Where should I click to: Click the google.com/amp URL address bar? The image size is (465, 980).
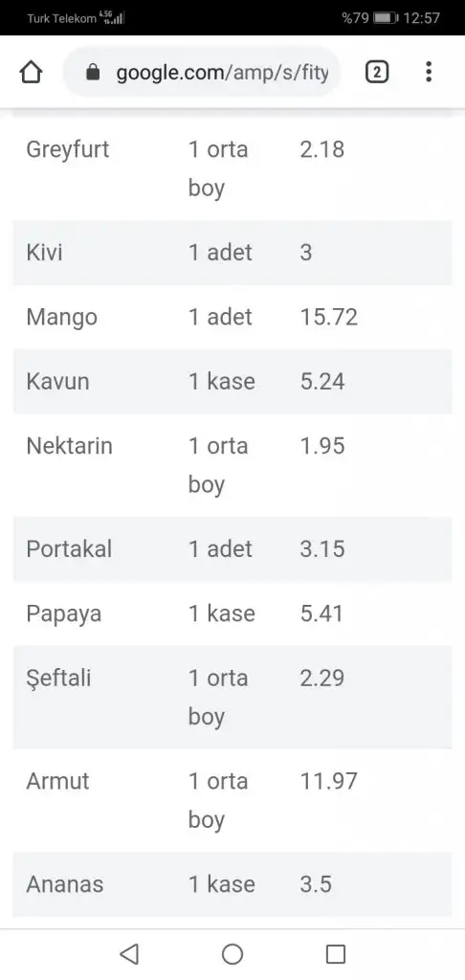(x=202, y=73)
